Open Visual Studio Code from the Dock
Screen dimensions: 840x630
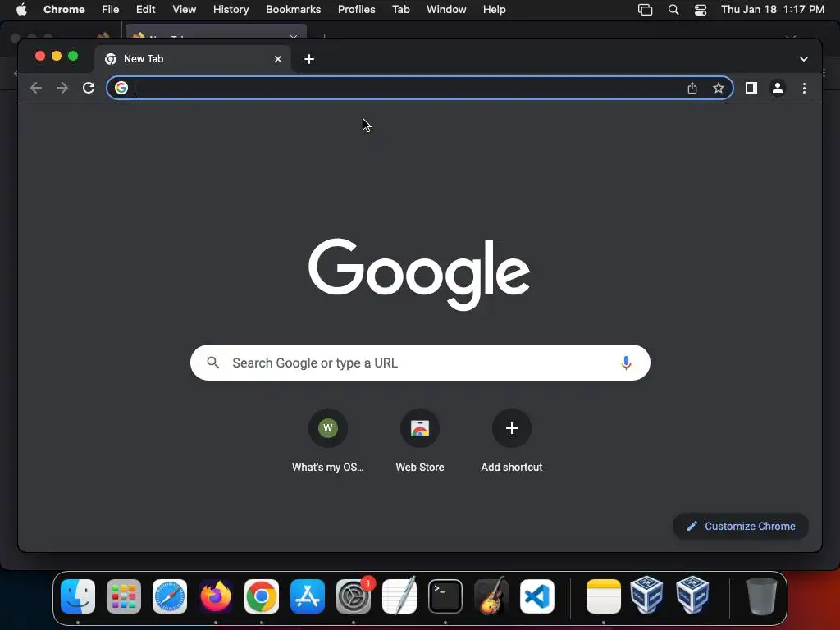click(536, 596)
